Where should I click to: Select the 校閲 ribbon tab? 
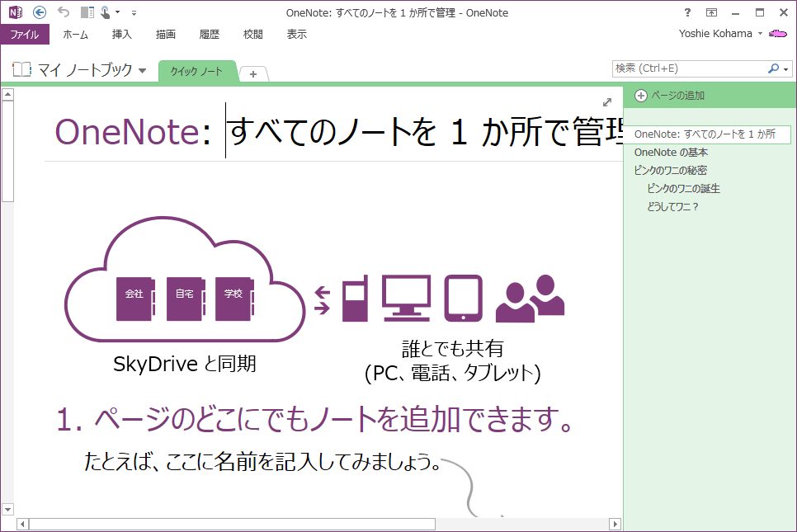[252, 34]
